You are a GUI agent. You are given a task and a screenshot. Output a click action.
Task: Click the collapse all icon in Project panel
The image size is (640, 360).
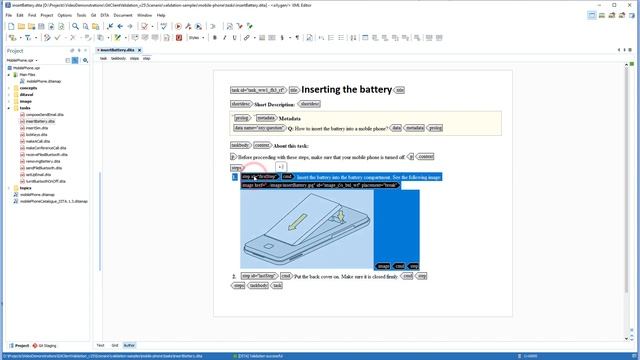tap(68, 60)
